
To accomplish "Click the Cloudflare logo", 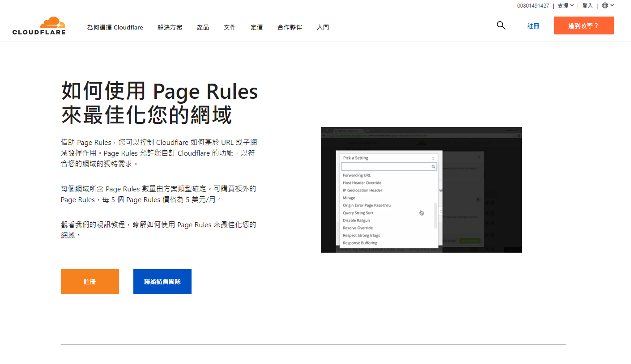I will (39, 25).
